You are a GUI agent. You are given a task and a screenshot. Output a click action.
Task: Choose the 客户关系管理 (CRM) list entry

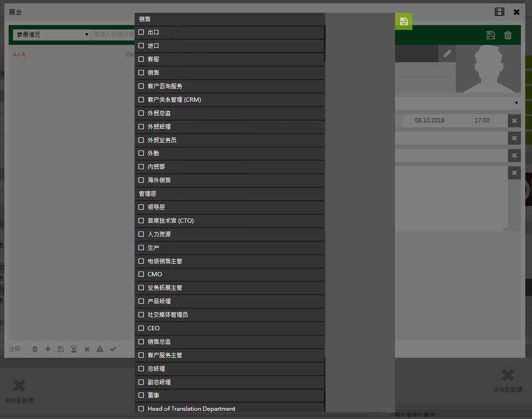pos(174,100)
